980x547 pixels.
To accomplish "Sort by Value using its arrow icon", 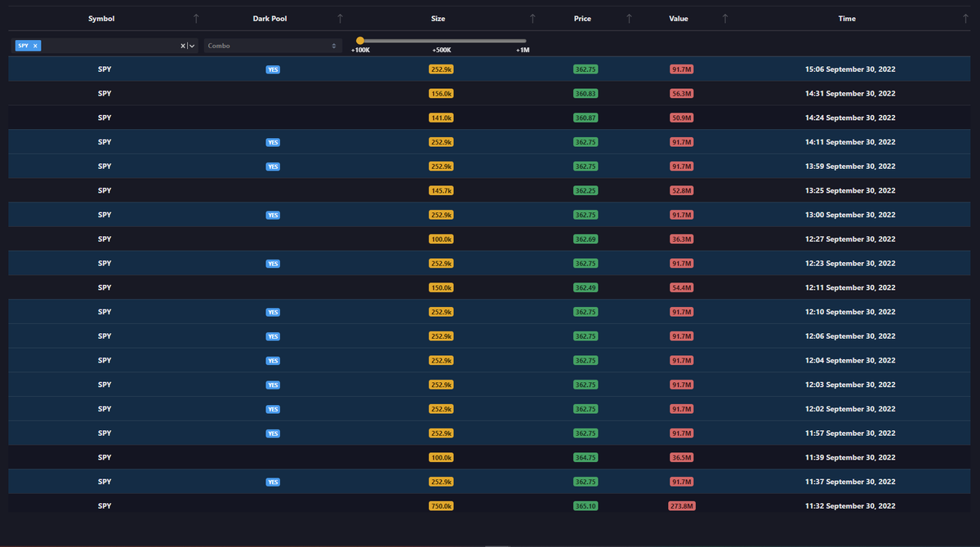I will [725, 19].
